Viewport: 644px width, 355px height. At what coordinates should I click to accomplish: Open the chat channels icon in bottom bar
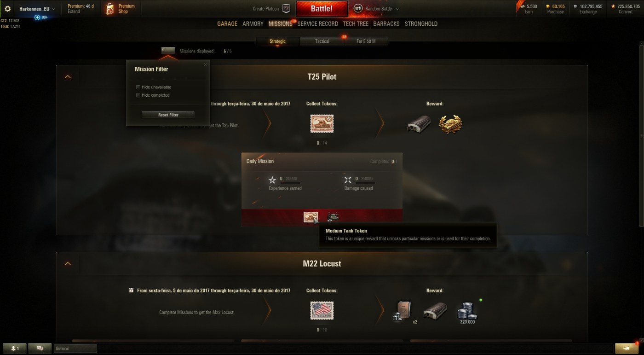coord(40,349)
